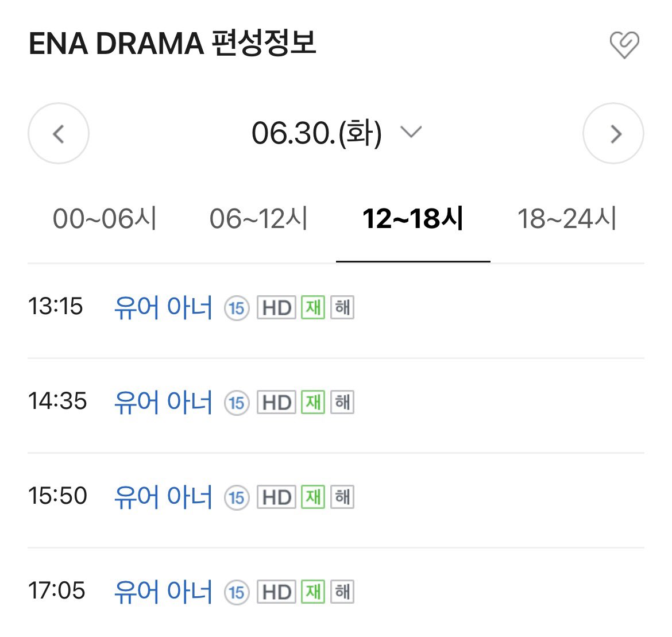
Task: Click the chevron next to the date
Action: coord(411,132)
